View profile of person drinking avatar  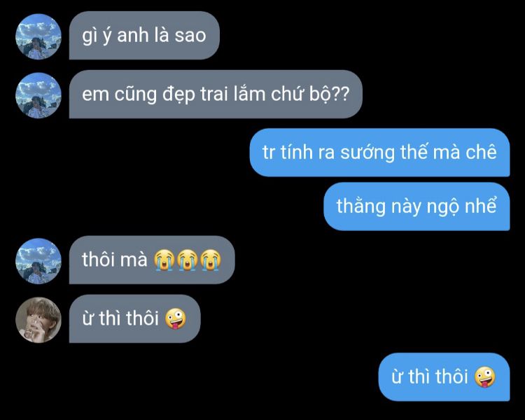[38, 320]
